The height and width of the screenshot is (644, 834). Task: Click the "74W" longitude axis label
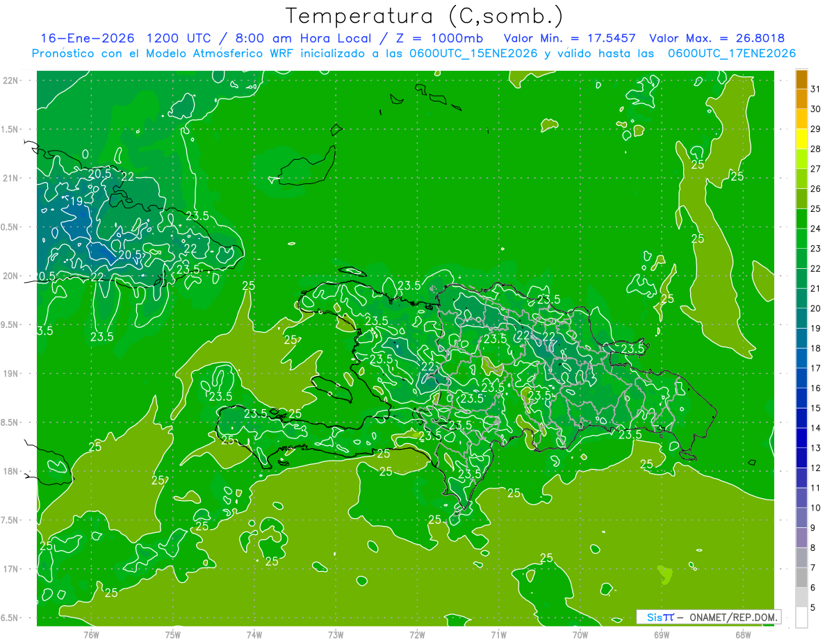coord(254,635)
